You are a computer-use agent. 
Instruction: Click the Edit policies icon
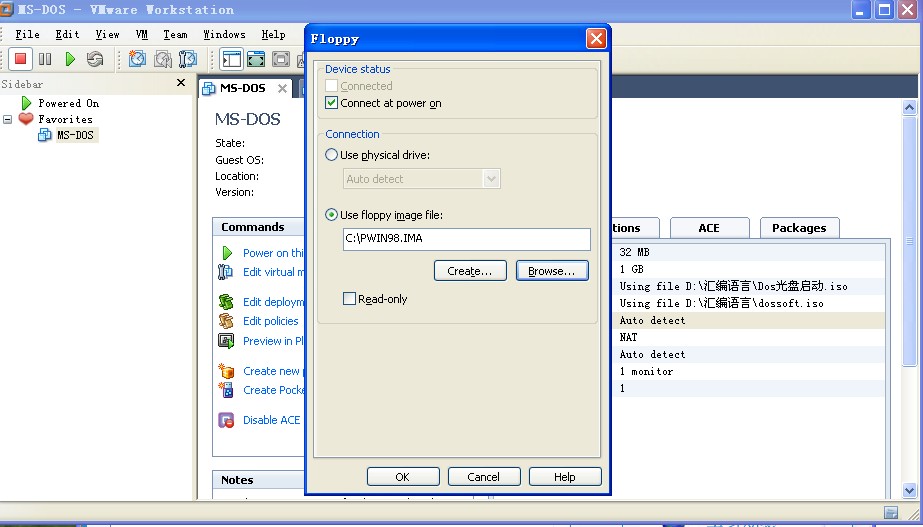pyautogui.click(x=226, y=320)
